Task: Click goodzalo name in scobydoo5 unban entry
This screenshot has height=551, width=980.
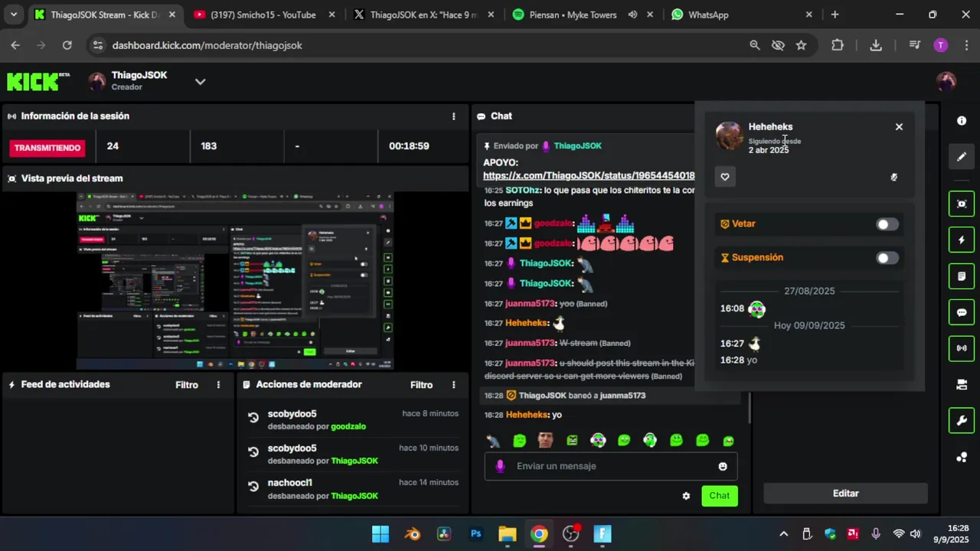Action: tap(348, 426)
